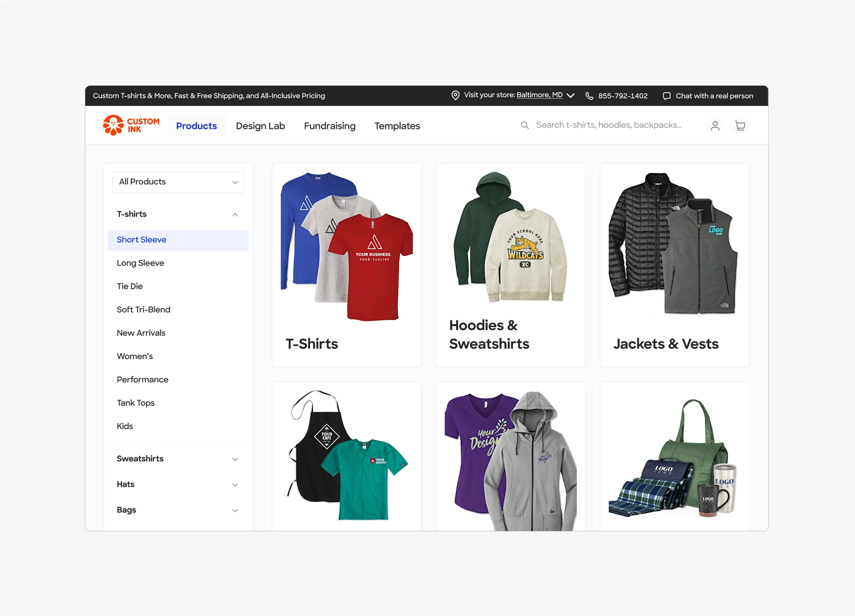Open the All Products dropdown
This screenshot has height=616, width=855.
coord(178,182)
